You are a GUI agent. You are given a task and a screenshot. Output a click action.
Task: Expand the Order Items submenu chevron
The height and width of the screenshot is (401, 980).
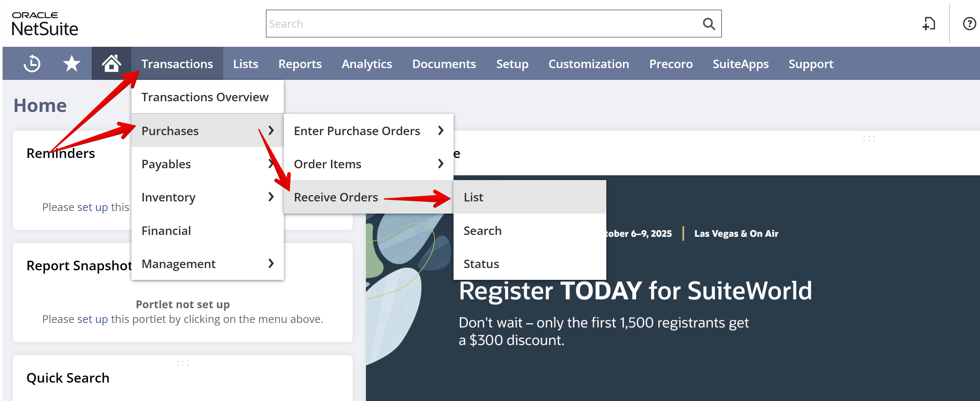click(441, 163)
